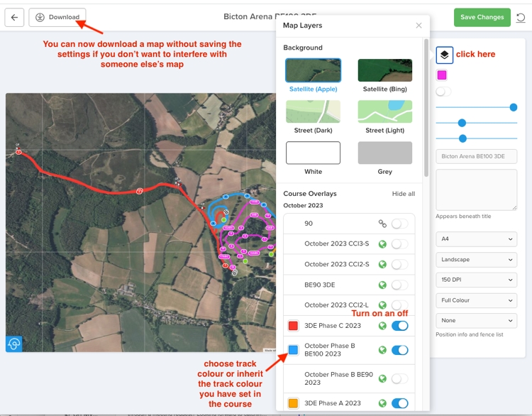Open the A4 paper size dropdown
This screenshot has height=416, width=532.
[476, 239]
